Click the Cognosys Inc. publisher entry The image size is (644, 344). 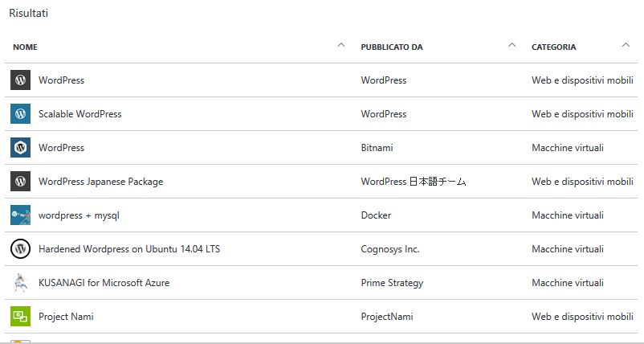390,249
